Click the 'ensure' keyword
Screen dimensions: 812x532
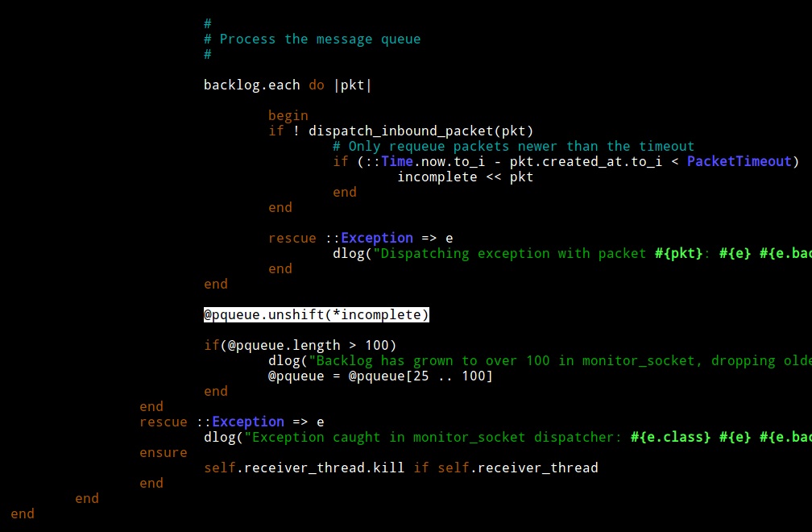tap(163, 452)
